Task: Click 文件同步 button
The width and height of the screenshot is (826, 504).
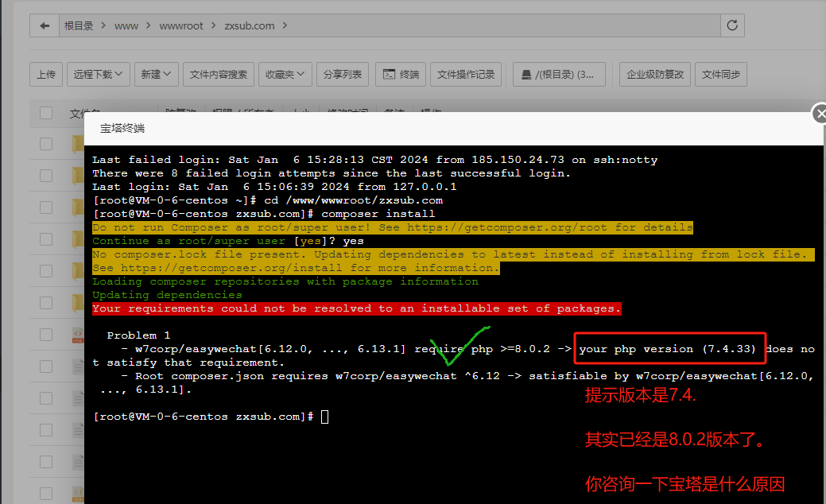Action: [x=720, y=74]
